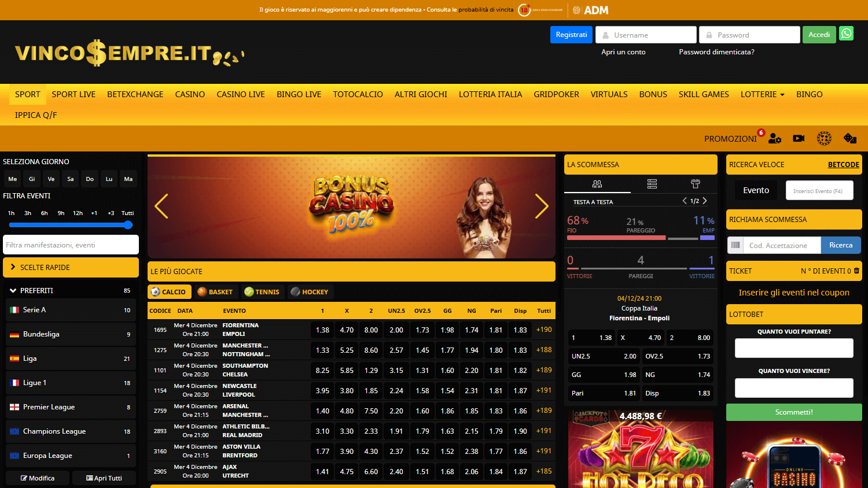Select Calcio sport filter
868x488 pixels.
click(x=170, y=292)
